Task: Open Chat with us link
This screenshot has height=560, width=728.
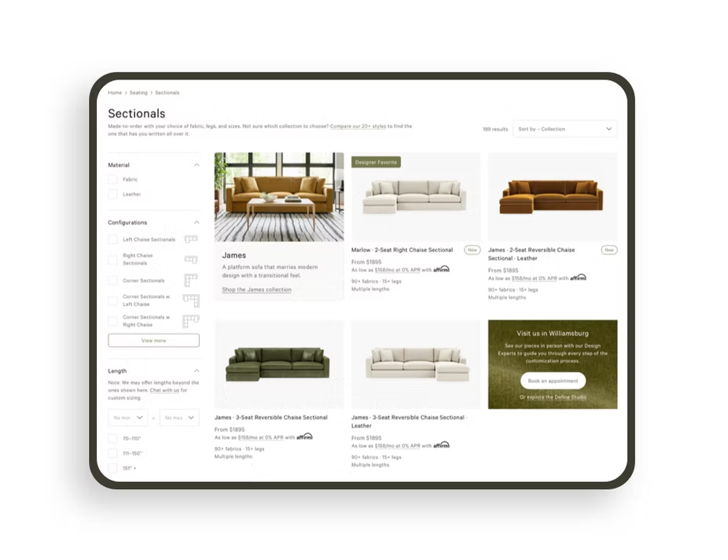Action: tap(164, 390)
